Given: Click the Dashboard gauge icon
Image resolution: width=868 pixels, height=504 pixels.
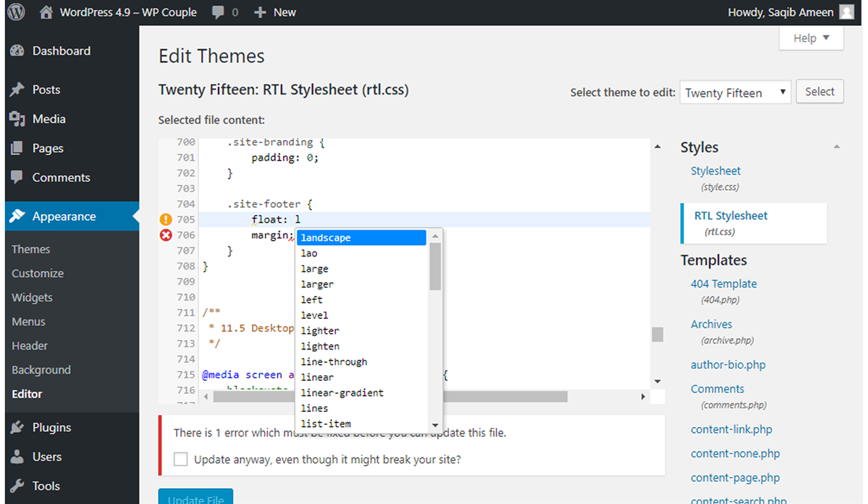Looking at the screenshot, I should pyautogui.click(x=17, y=50).
